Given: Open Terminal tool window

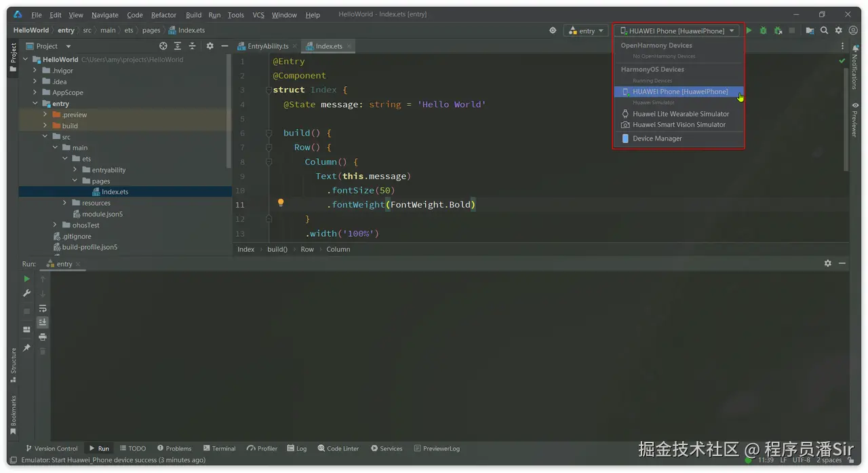Looking at the screenshot, I should pos(219,449).
